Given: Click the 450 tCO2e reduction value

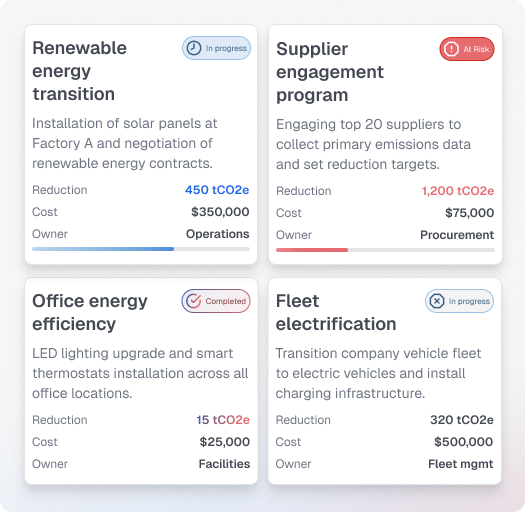Looking at the screenshot, I should (x=217, y=190).
